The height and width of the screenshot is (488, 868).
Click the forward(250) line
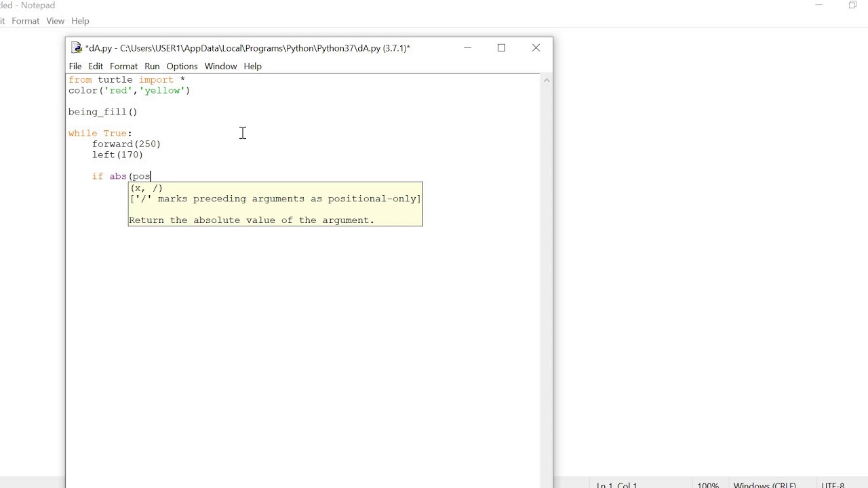coord(126,144)
